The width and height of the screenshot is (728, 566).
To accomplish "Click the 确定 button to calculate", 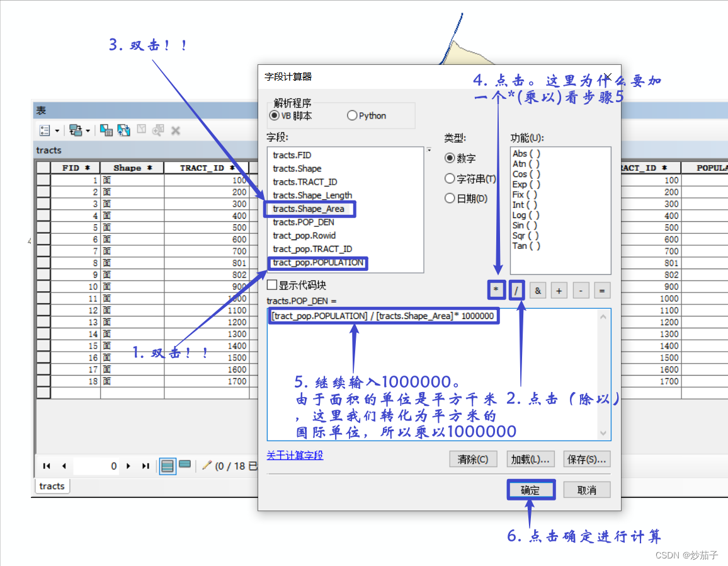I will click(x=531, y=490).
